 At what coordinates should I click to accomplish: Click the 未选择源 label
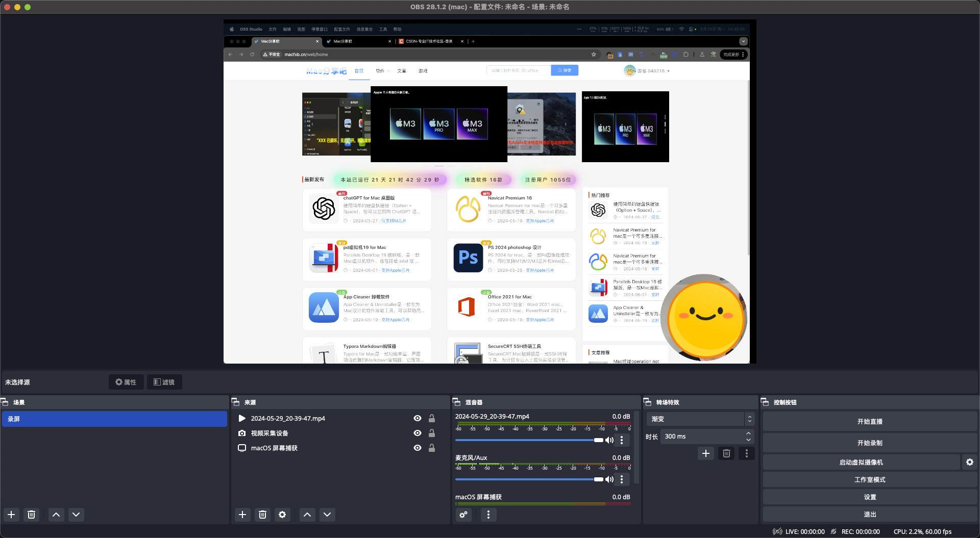pos(17,382)
